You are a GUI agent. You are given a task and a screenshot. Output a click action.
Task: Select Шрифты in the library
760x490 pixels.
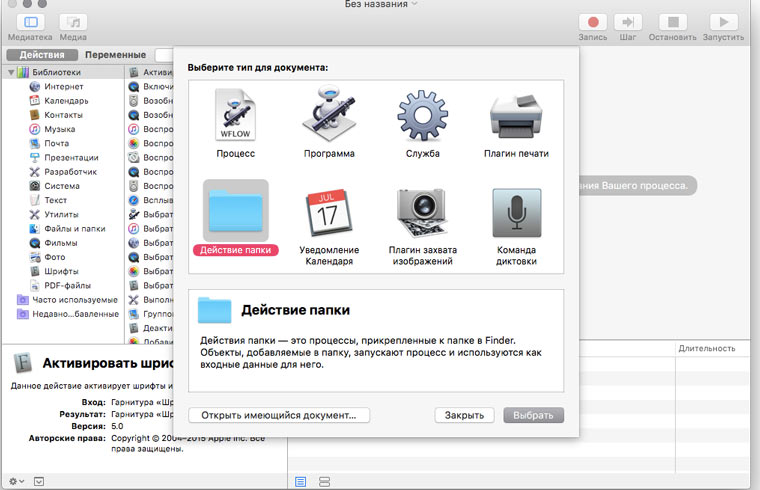point(61,271)
